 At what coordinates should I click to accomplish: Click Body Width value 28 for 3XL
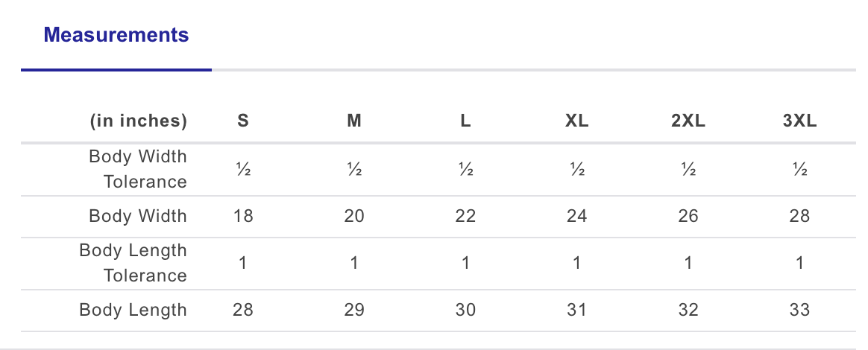coord(799,216)
